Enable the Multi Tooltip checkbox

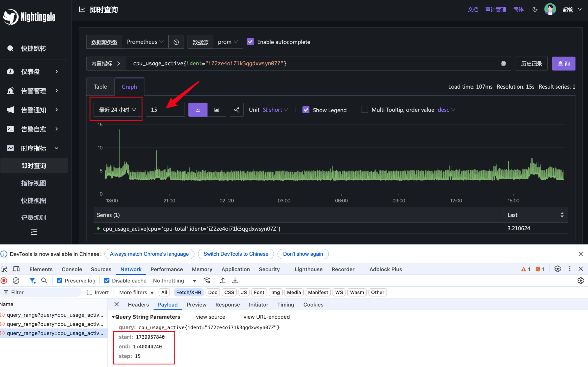364,110
